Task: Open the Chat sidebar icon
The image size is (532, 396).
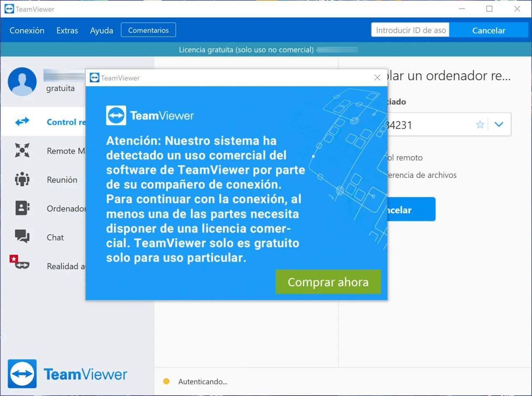Action: [22, 236]
